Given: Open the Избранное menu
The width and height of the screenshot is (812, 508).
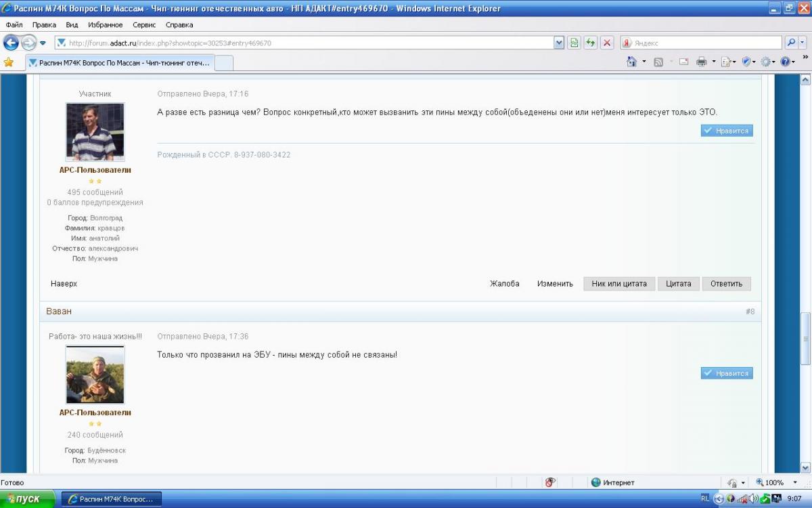Looking at the screenshot, I should (105, 24).
